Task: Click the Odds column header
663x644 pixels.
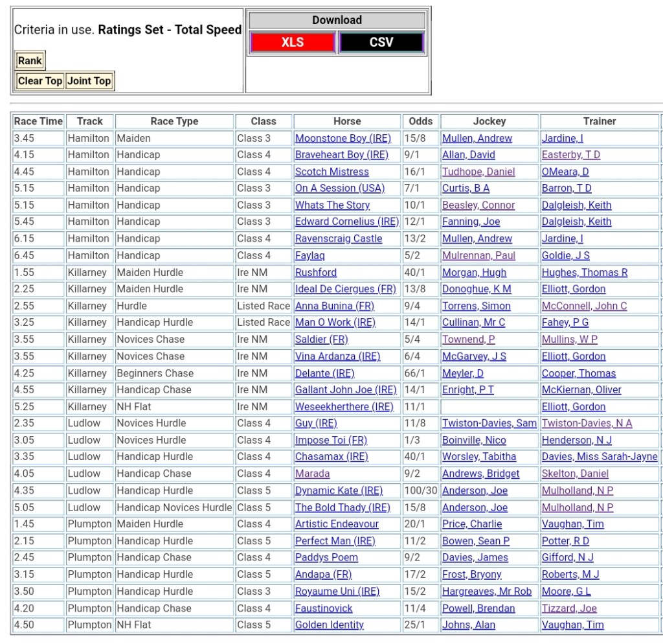Action: 421,121
